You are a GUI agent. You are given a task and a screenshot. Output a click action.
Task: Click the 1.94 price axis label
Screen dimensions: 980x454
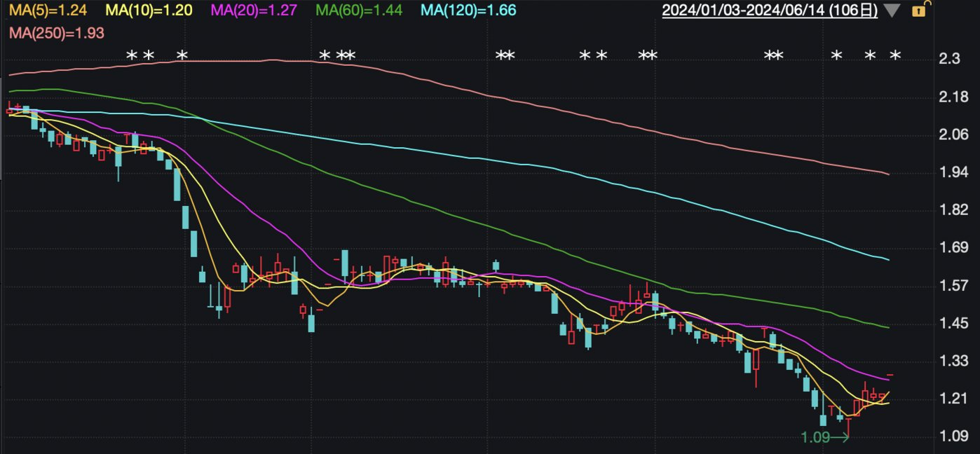coord(953,172)
